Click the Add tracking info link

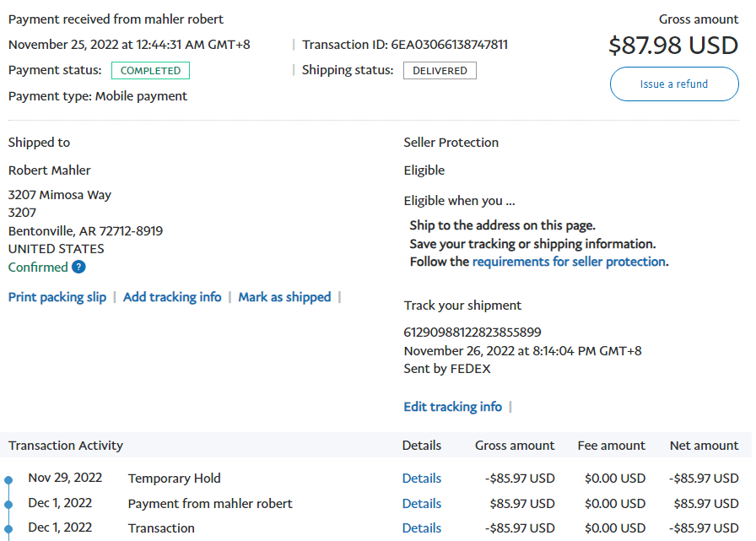pyautogui.click(x=172, y=297)
